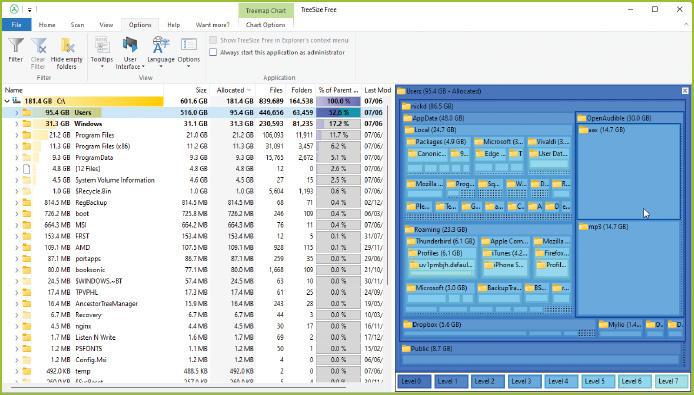Image resolution: width=694 pixels, height=395 pixels.
Task: Sort by the Files column header
Action: tap(270, 90)
